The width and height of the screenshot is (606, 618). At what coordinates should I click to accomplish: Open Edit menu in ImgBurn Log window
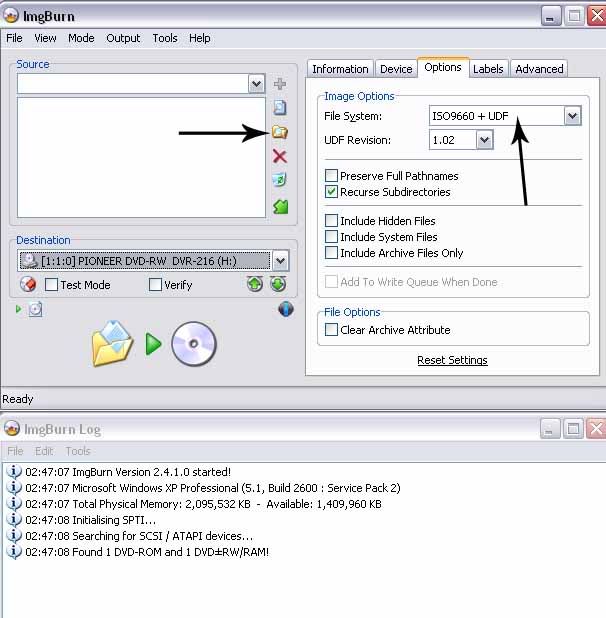[x=44, y=451]
